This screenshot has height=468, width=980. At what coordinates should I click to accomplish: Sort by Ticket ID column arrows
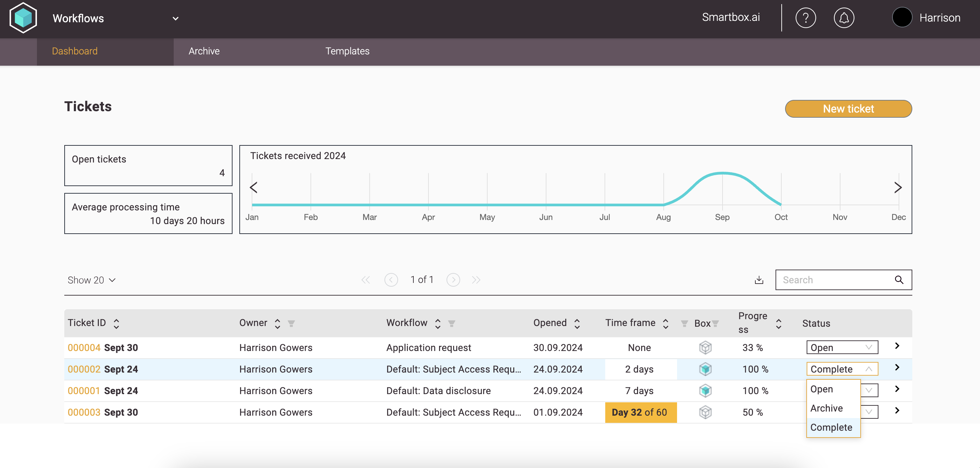click(116, 323)
